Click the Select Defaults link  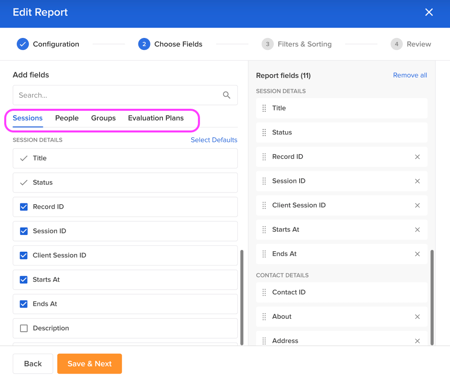click(x=214, y=140)
